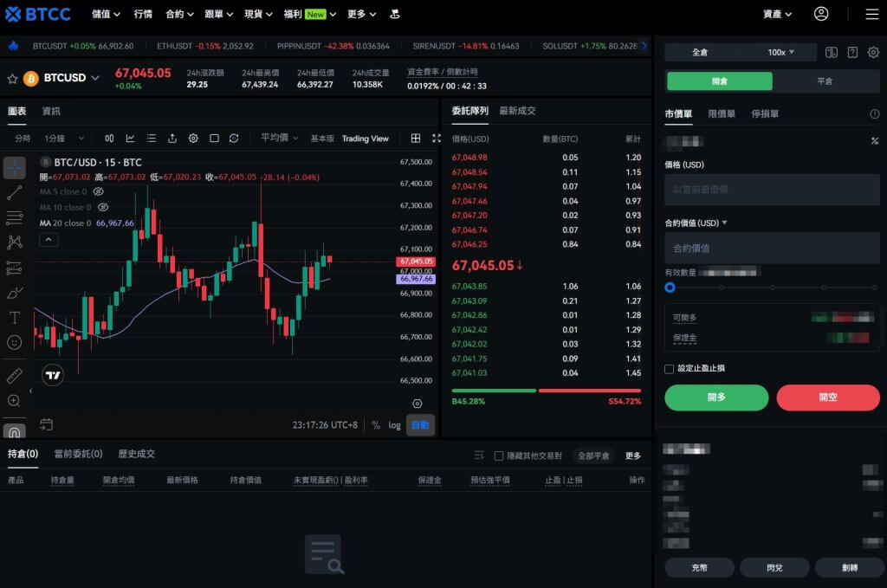
Task: Open the 1分鐘 timeframe dropdown
Action: point(64,139)
